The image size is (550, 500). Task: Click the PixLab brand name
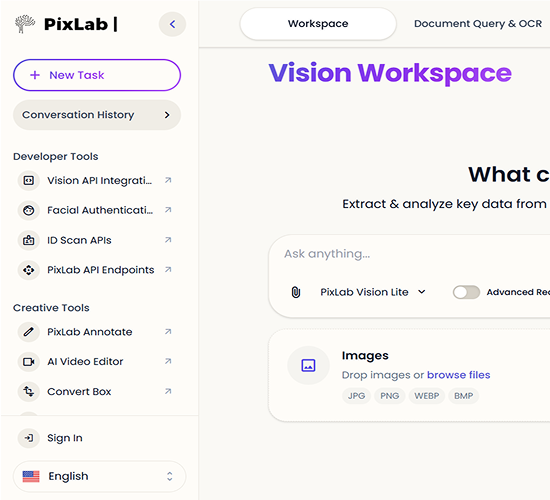coord(76,24)
